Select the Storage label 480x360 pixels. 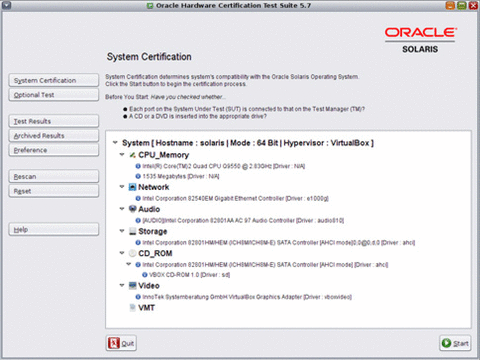pyautogui.click(x=153, y=231)
